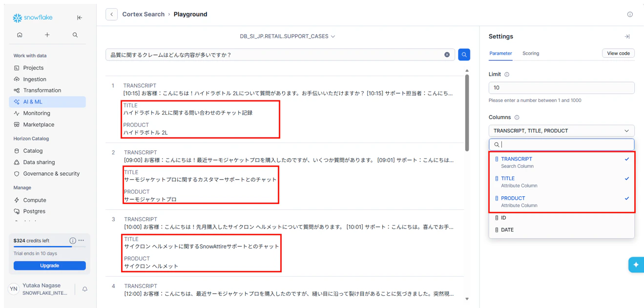Click the plus create icon

pos(47,35)
